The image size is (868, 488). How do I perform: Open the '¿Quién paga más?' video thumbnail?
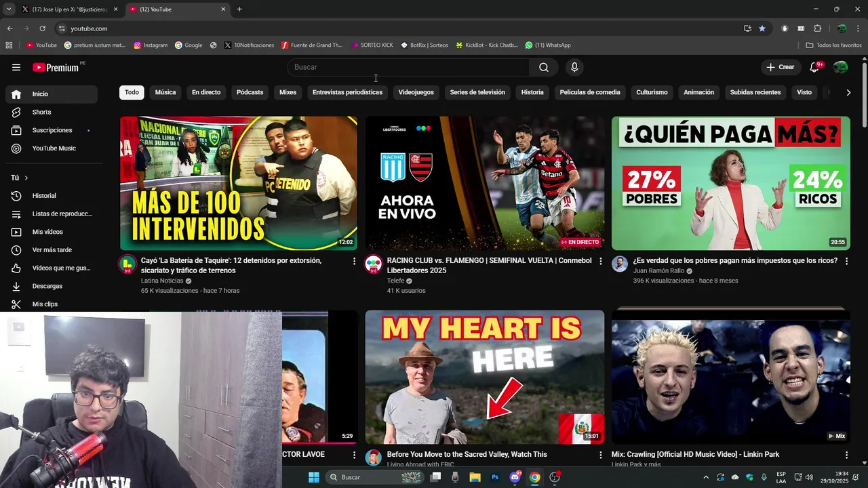(x=730, y=183)
